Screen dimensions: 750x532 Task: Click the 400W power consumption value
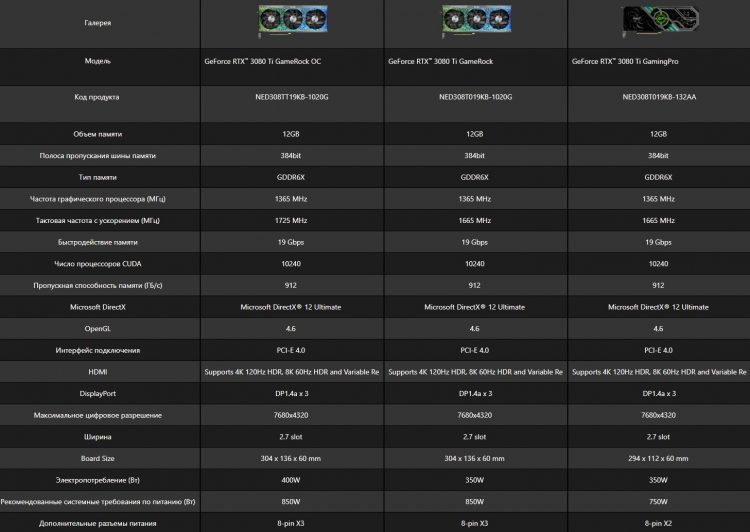pyautogui.click(x=290, y=479)
